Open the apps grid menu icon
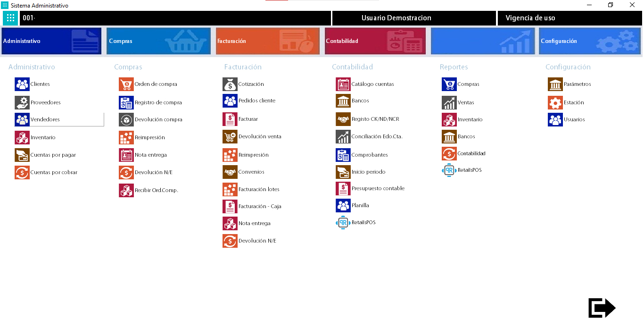Screen dimensions: 644x336 click(x=10, y=18)
